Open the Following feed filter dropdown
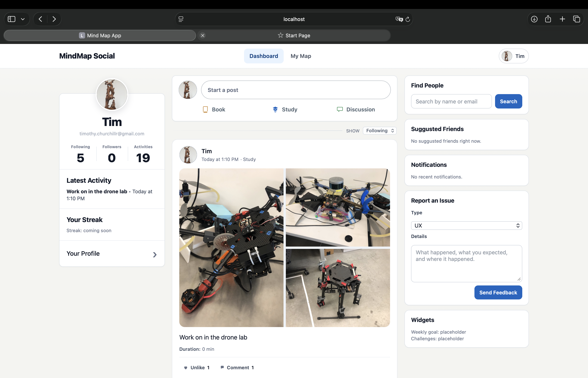 pos(379,131)
